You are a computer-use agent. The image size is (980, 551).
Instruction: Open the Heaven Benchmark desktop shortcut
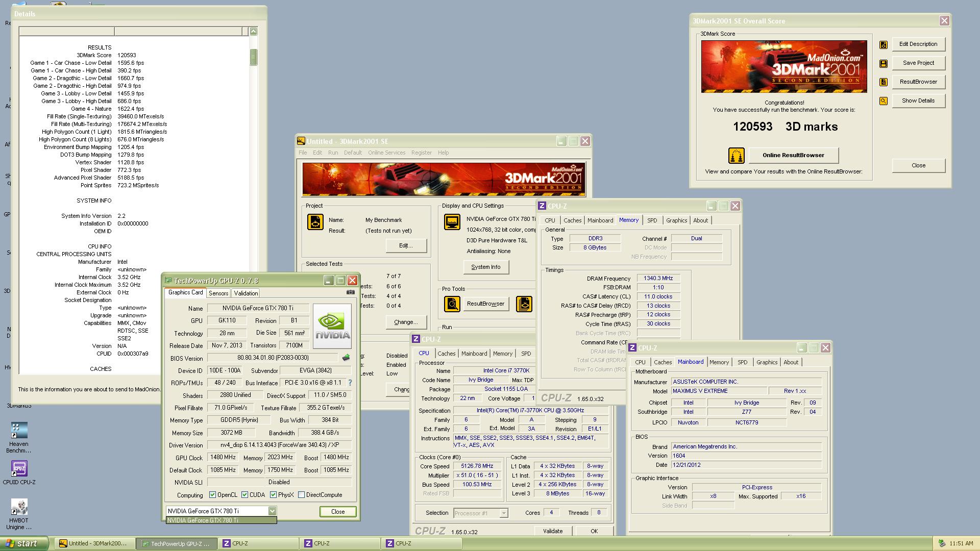click(x=19, y=438)
